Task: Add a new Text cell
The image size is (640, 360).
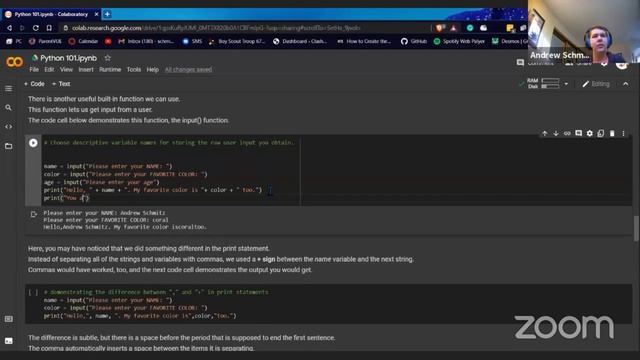Action: 61,84
